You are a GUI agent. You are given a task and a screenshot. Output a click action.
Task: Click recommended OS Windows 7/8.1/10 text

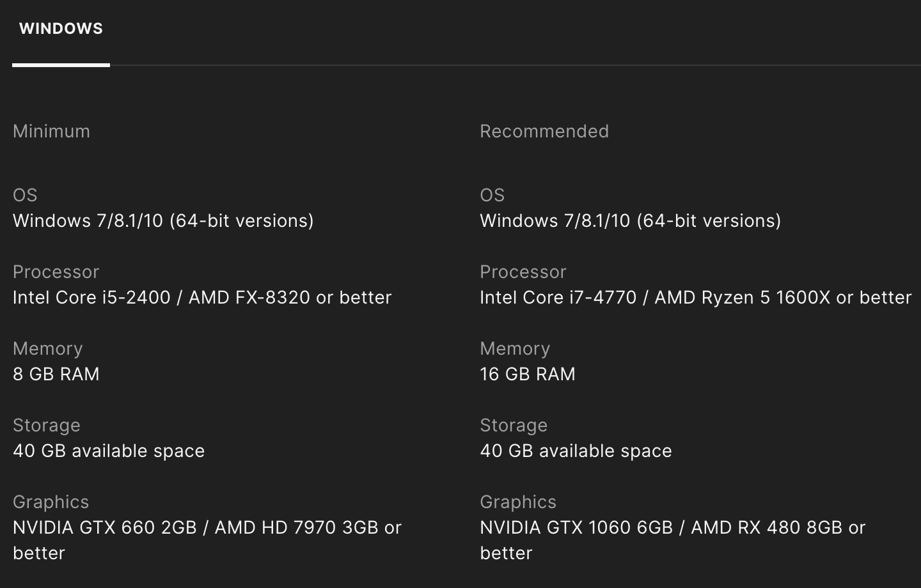(630, 220)
